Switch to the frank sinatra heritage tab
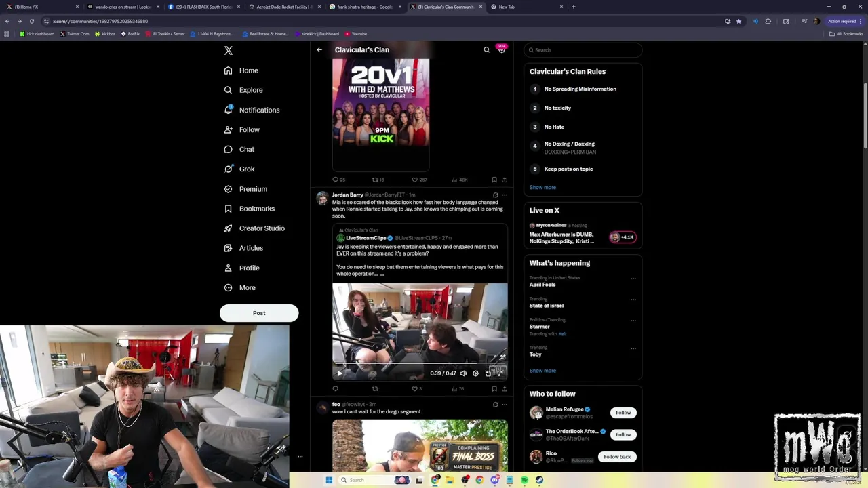Screen dimensions: 868x488 tap(366, 7)
